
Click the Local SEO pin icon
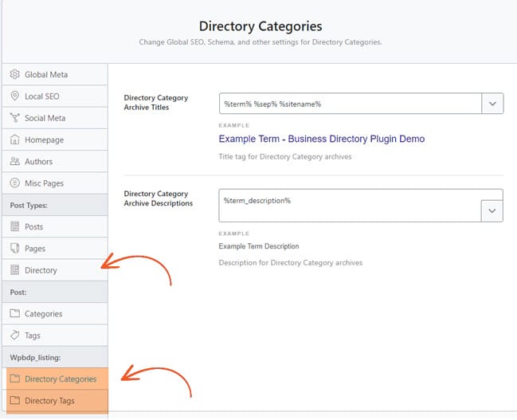point(14,96)
